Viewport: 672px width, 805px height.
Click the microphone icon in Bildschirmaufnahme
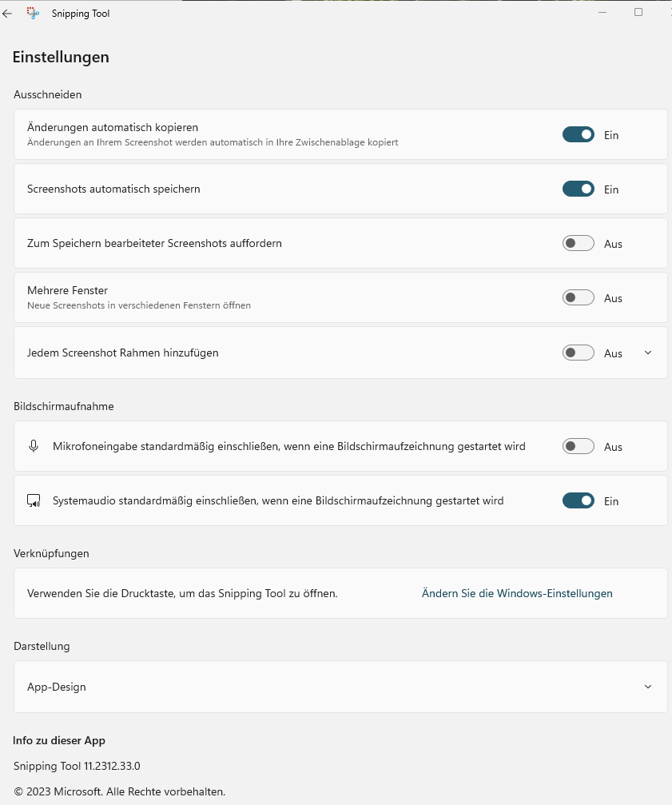(34, 446)
